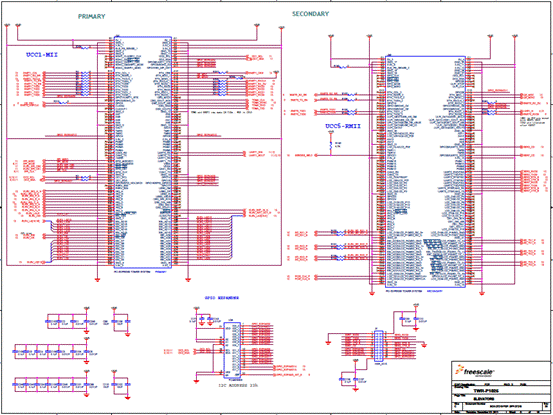Screen dimensions: 553x415
Task: Click ground symbol below secondary connector right side
Action: click(482, 293)
